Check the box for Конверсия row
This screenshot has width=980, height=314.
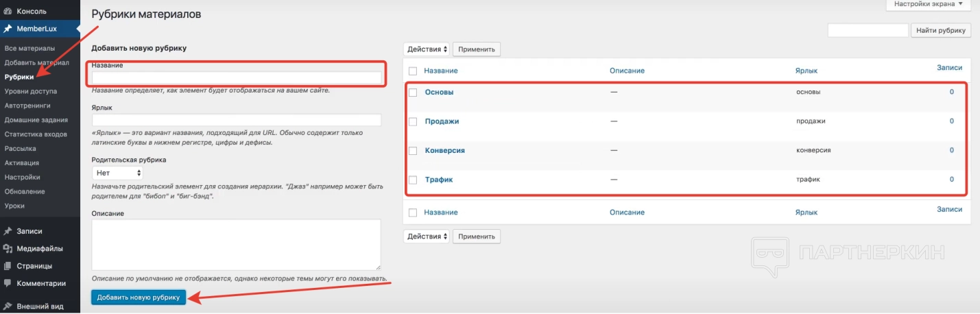tap(413, 150)
